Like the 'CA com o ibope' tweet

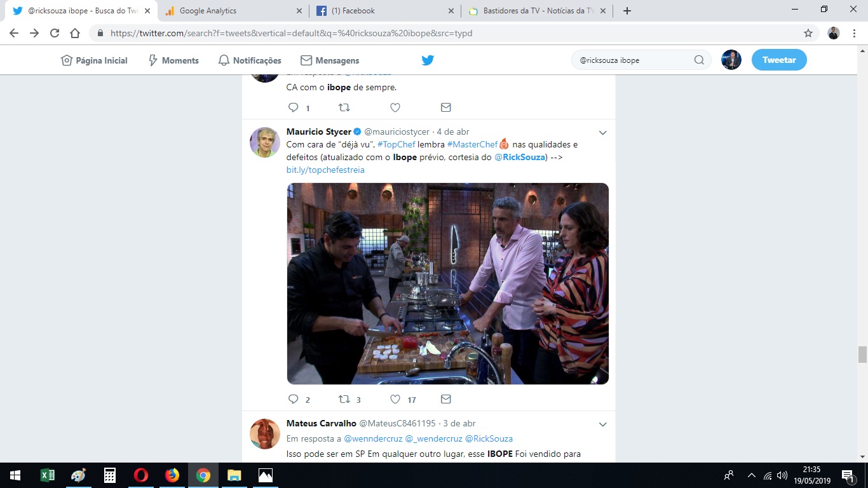click(x=395, y=108)
